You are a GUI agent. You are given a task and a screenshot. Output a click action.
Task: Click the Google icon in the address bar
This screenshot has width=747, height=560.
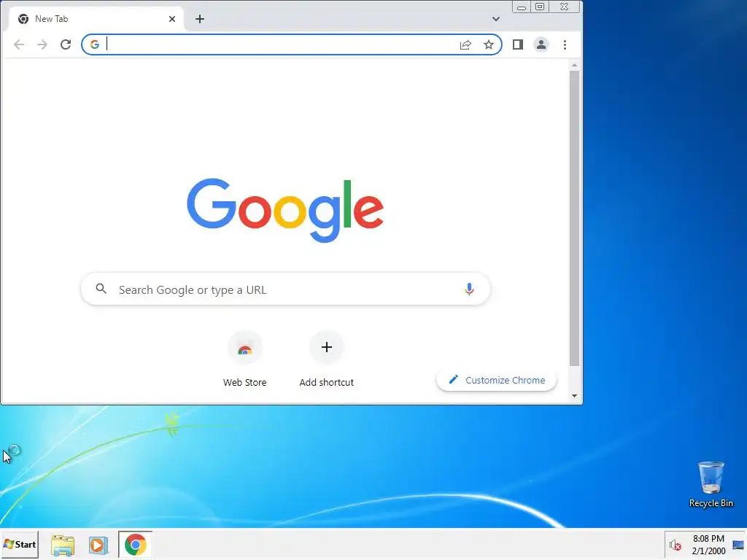pos(95,44)
